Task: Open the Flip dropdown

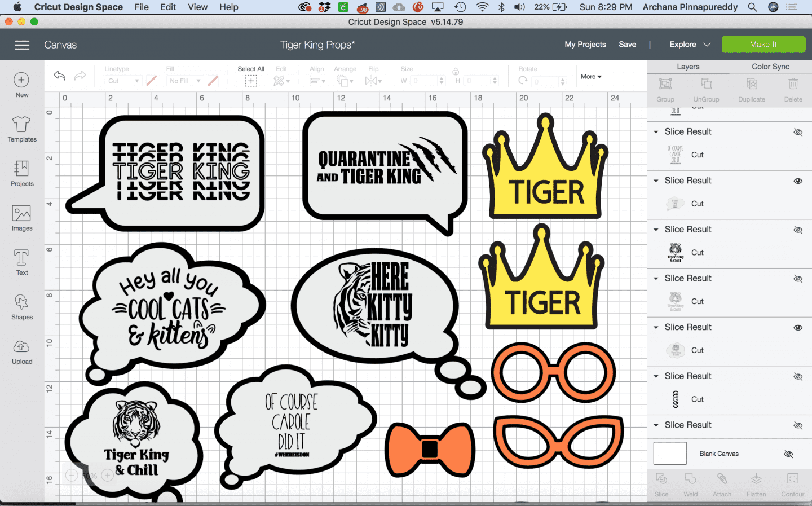Action: (373, 81)
